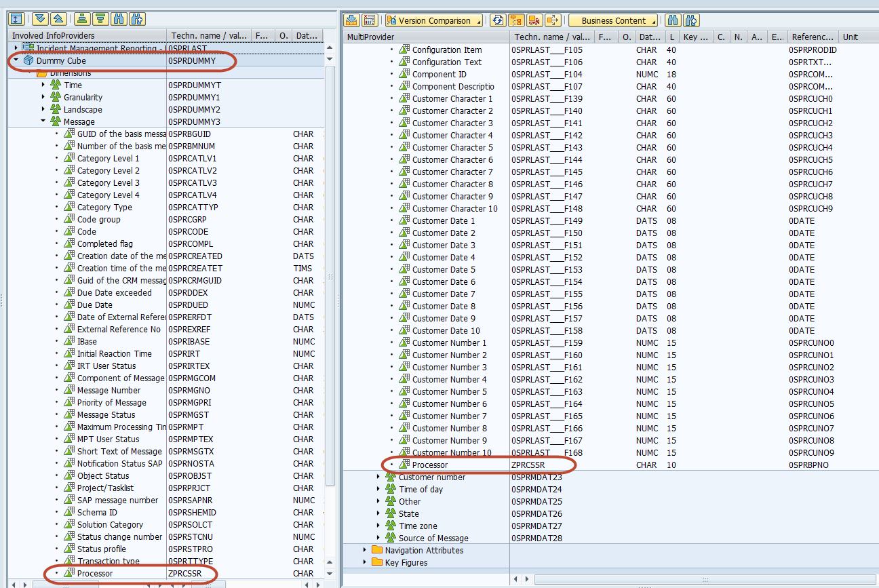
Task: Click the Dummy Cube InfoCube icon
Action: click(28, 60)
